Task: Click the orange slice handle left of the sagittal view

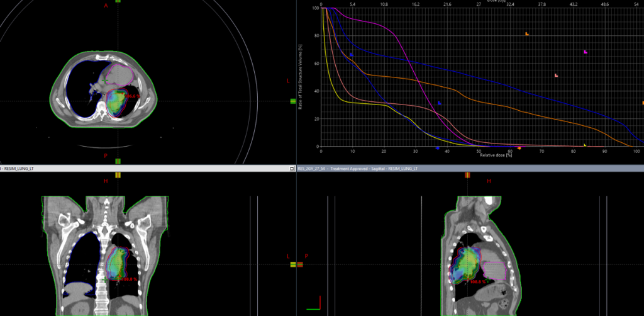Action: coord(300,264)
